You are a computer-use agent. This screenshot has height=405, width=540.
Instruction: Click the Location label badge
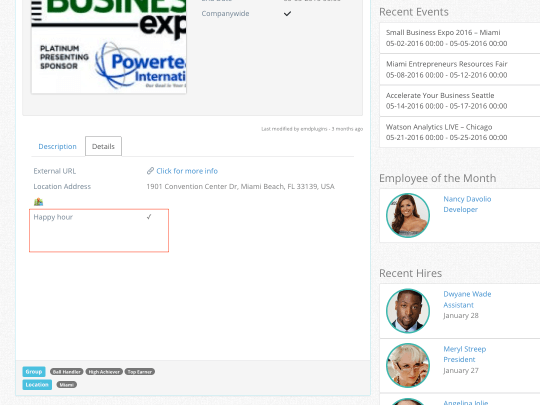click(37, 385)
